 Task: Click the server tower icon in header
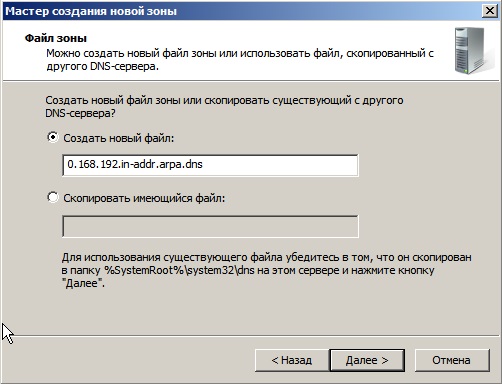470,51
